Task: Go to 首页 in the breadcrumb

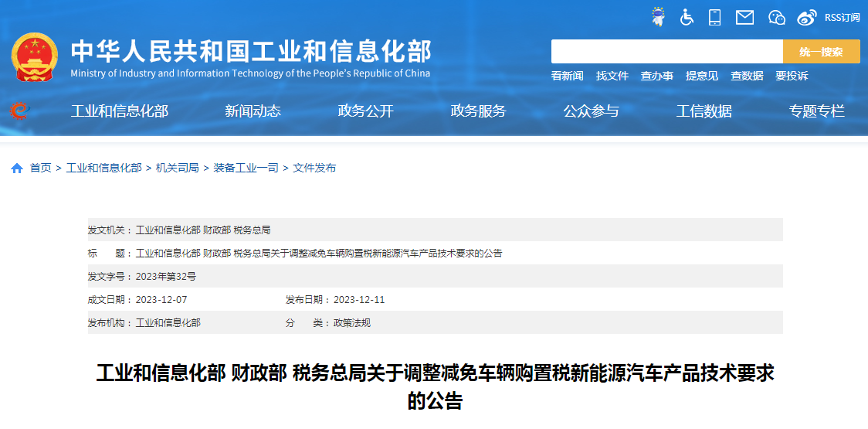Action: (40, 168)
